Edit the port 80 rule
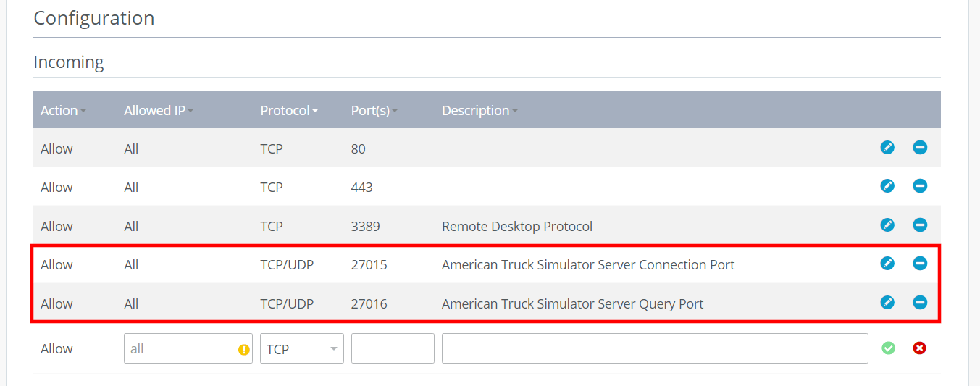980x386 pixels. [887, 148]
